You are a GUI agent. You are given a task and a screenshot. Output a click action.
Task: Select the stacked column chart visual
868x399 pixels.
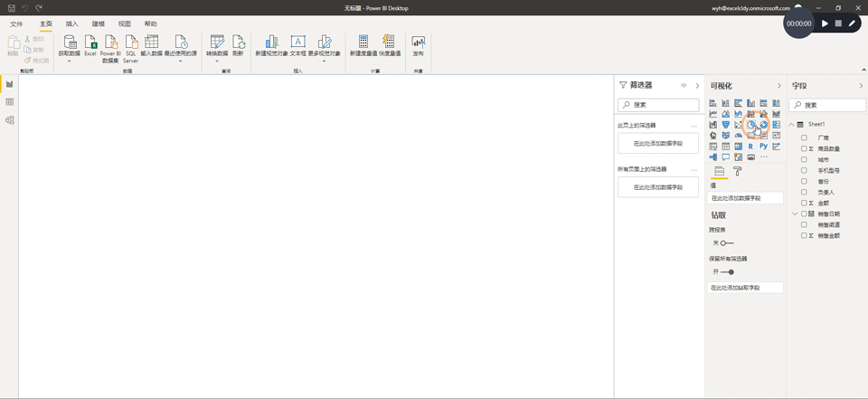(726, 103)
